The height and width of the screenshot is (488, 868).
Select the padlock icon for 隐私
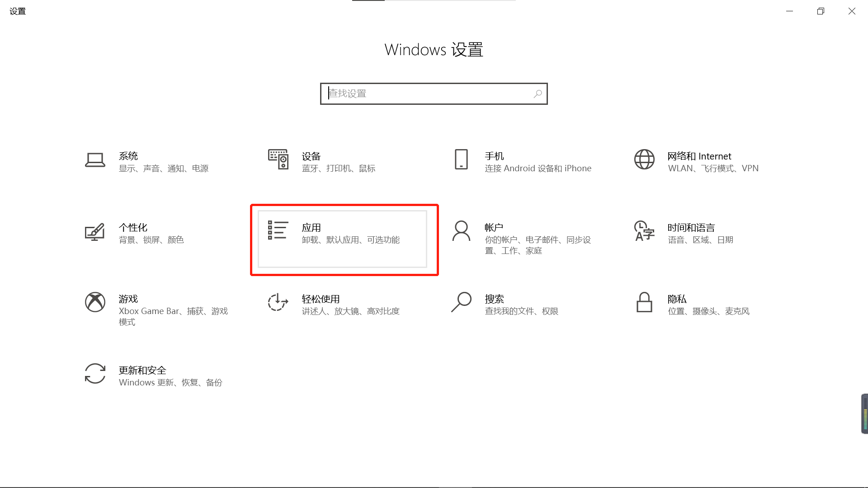pos(644,302)
